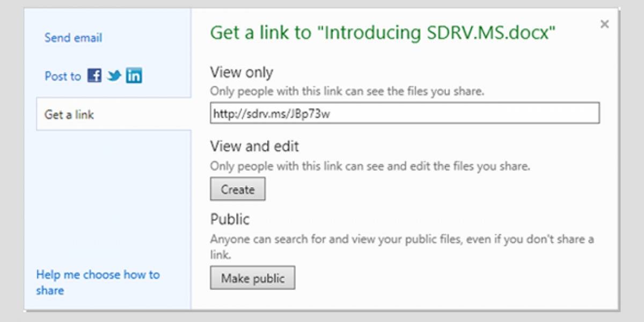Close the Get a link dialog
The image size is (644, 322).
click(605, 24)
